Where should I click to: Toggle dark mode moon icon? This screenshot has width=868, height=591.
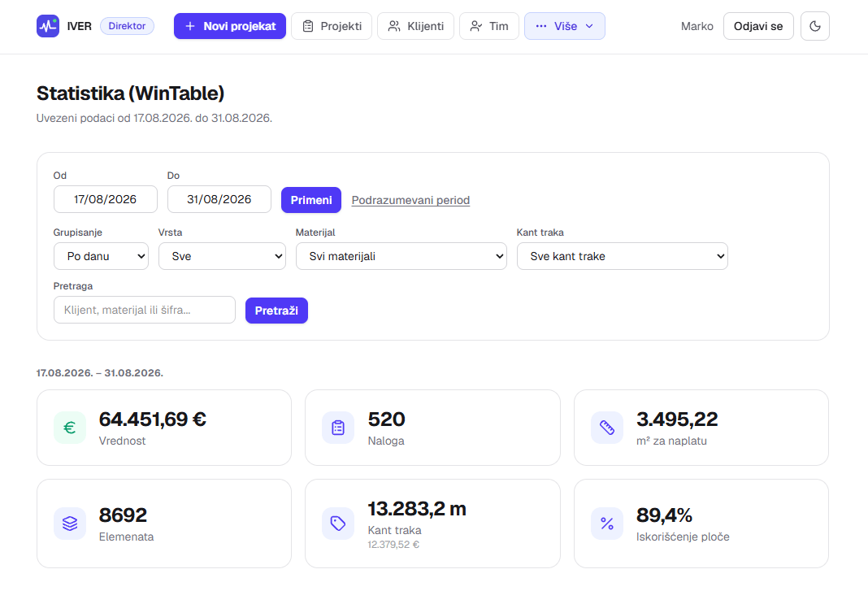coord(815,26)
